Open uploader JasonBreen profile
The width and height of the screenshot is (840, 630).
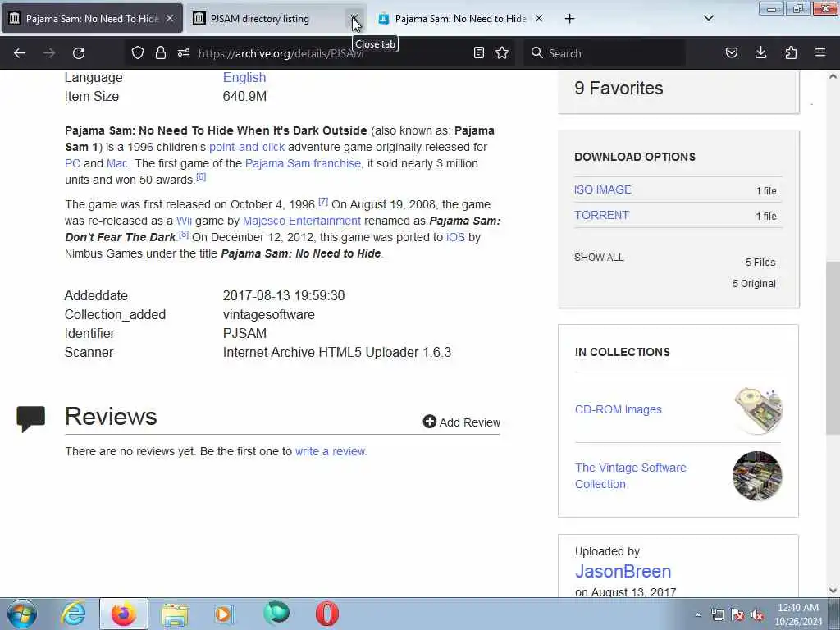tap(623, 571)
